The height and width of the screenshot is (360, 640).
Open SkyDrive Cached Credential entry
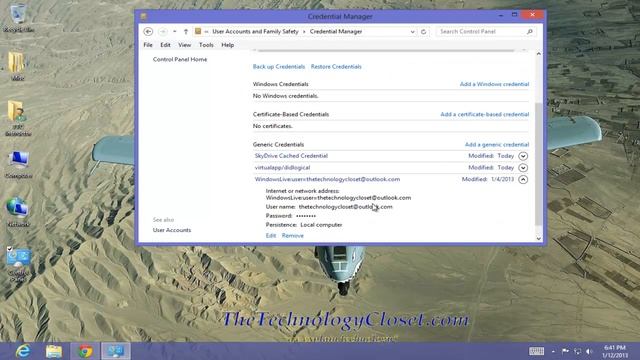point(291,156)
